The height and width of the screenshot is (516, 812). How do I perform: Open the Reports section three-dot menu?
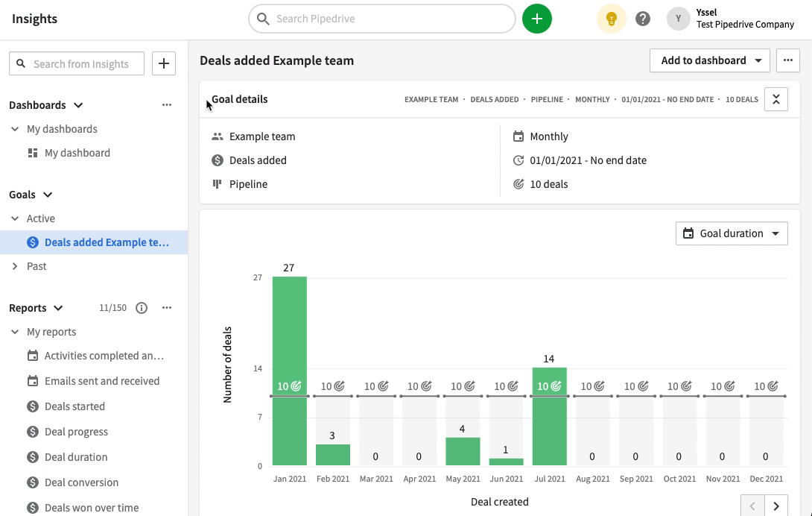click(166, 307)
